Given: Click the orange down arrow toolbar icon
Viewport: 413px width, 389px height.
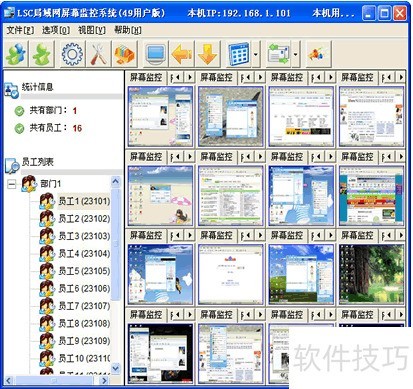Looking at the screenshot, I should pos(208,54).
